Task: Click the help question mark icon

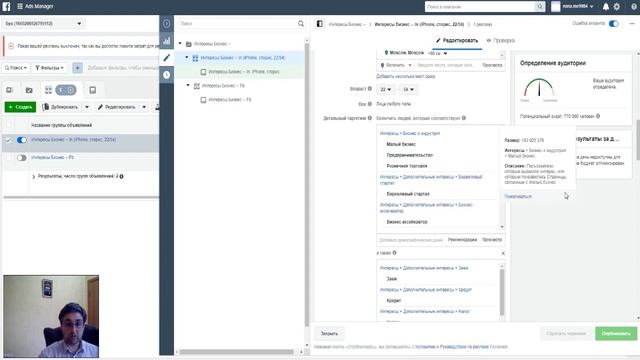Action: click(x=634, y=7)
